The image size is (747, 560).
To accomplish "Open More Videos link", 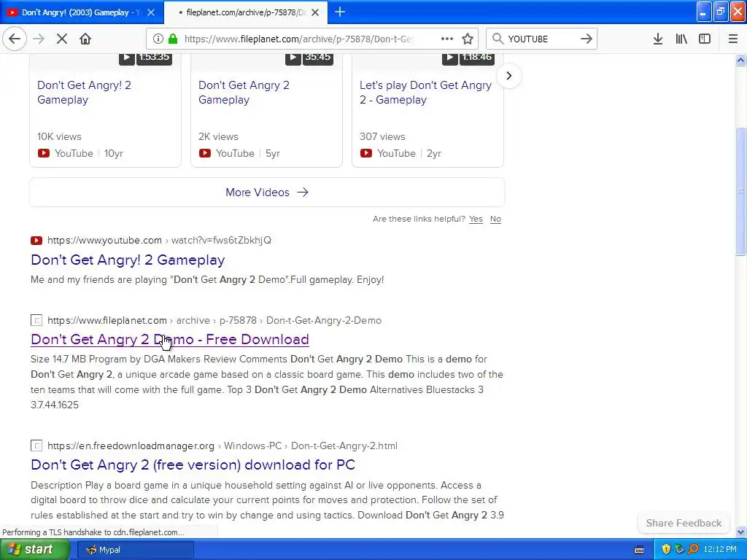I will [267, 192].
